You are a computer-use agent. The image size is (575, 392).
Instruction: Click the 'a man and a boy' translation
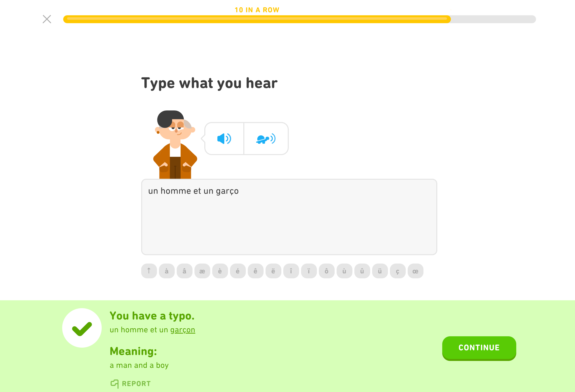tap(139, 365)
